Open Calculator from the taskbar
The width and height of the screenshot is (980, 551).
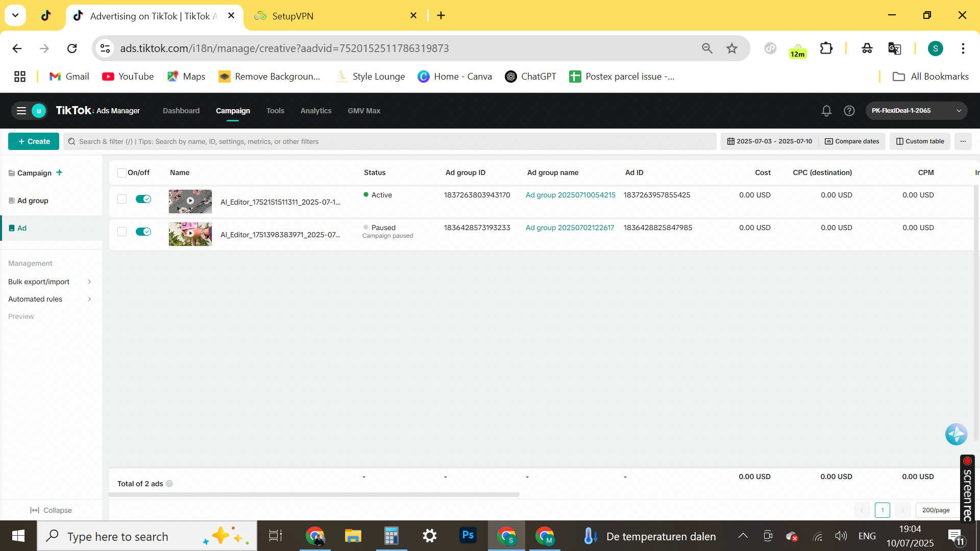[x=391, y=536]
